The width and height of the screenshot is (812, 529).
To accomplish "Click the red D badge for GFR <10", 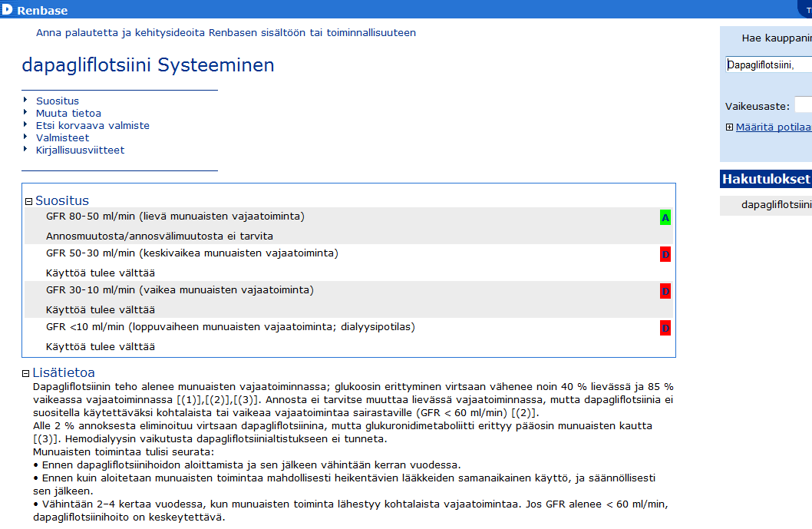I will coord(665,328).
